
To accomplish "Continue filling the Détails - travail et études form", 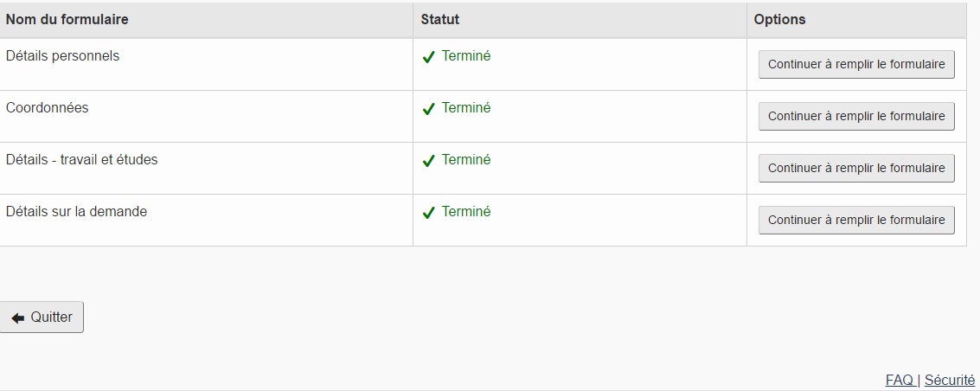I will click(856, 168).
